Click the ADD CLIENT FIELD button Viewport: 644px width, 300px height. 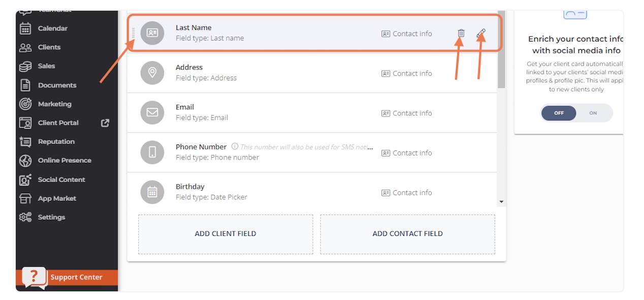(226, 234)
